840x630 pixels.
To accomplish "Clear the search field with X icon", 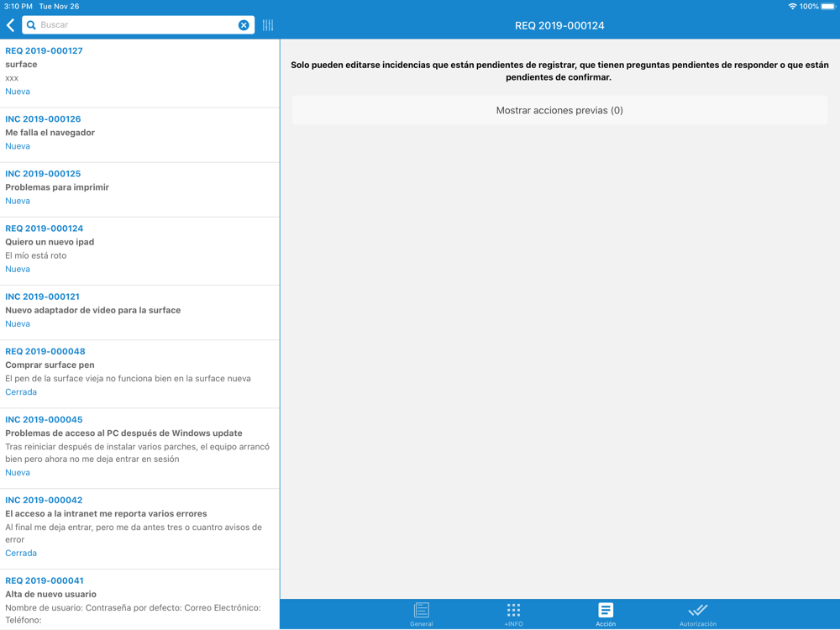I will click(x=244, y=25).
